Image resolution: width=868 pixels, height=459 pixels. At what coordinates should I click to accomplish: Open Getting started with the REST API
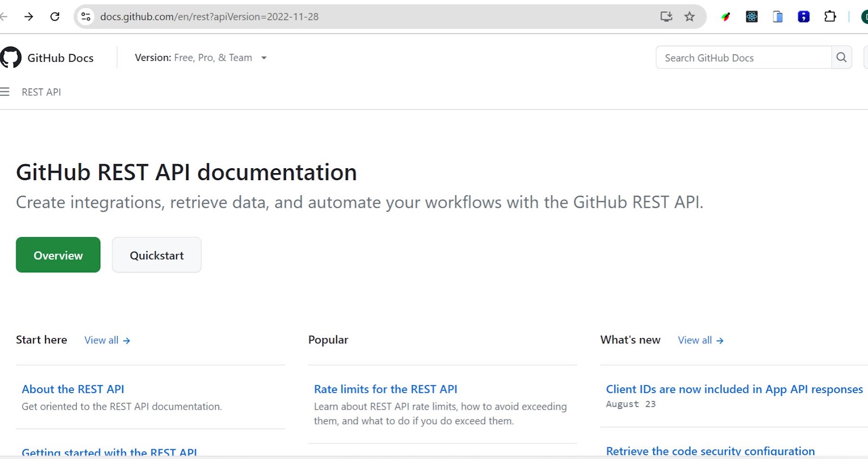point(109,452)
